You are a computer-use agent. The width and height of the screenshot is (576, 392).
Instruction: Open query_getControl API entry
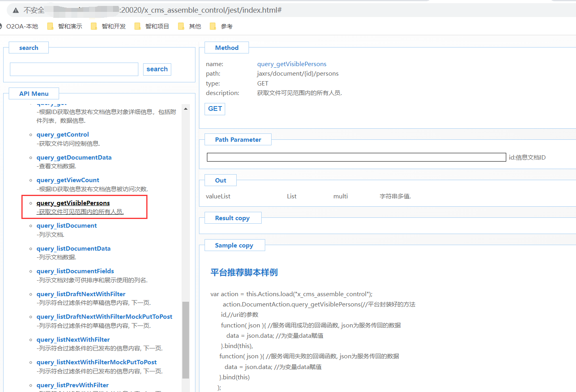pos(63,135)
